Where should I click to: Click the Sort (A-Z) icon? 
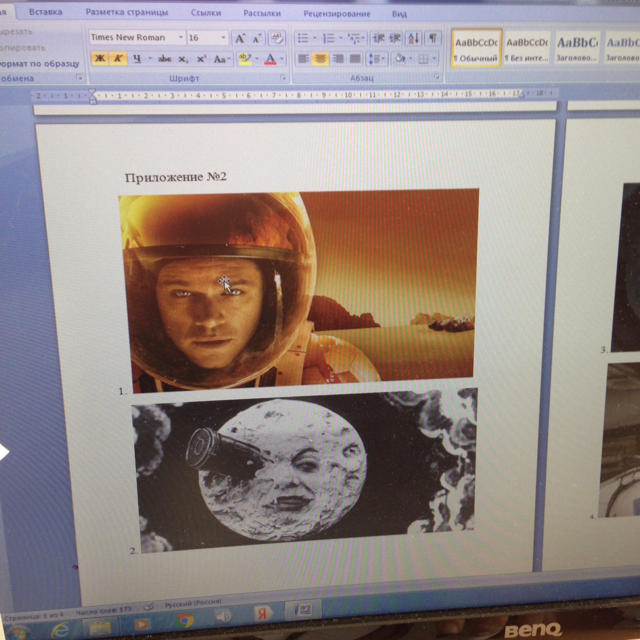(x=413, y=38)
